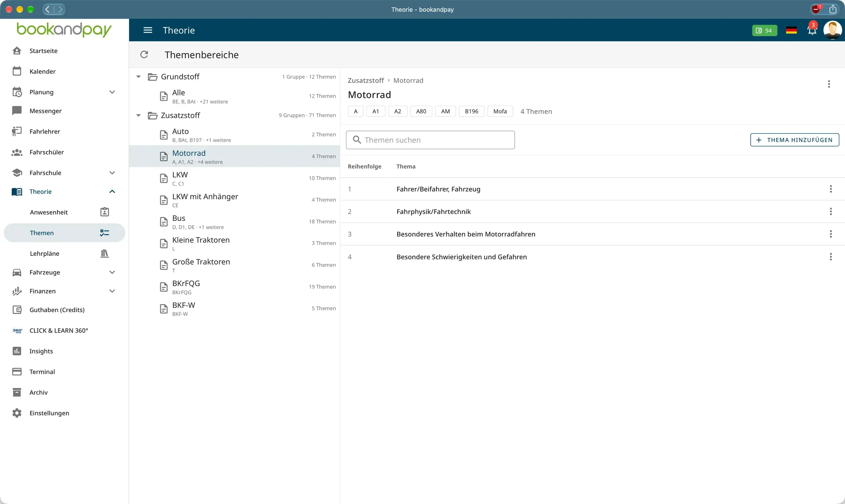Click the browser back arrow in title bar
The width and height of the screenshot is (845, 504).
(48, 10)
